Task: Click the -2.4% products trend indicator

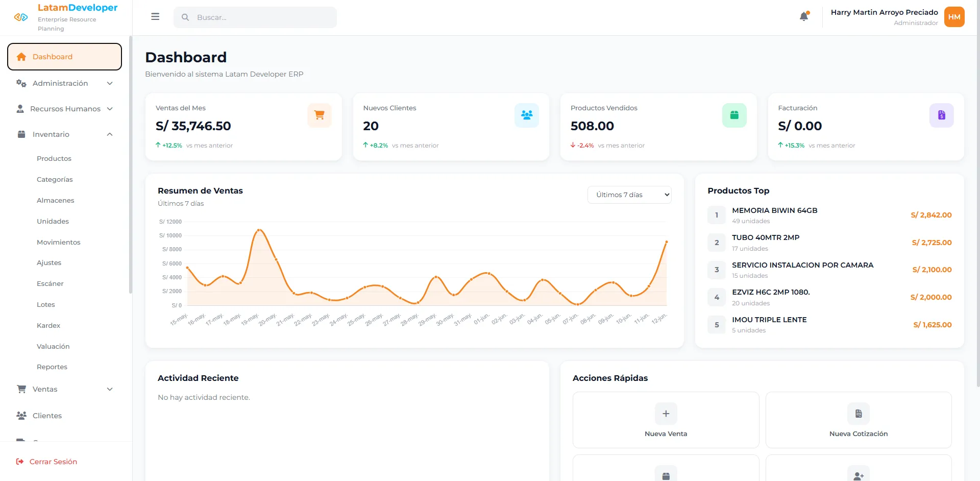Action: [x=582, y=146]
